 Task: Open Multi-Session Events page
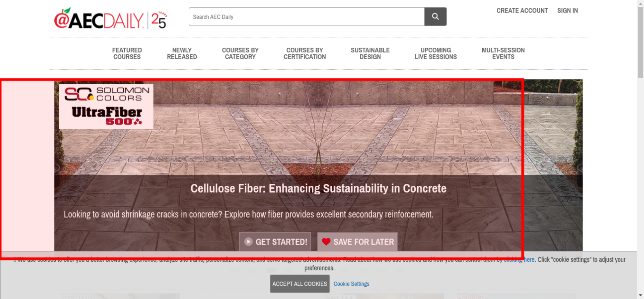[x=503, y=53]
